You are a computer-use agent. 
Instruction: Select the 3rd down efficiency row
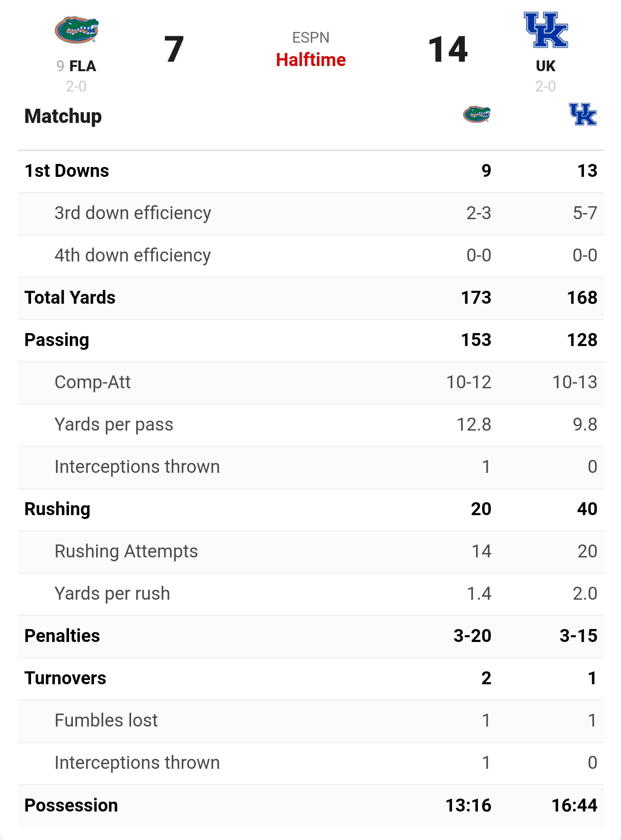pos(310,214)
